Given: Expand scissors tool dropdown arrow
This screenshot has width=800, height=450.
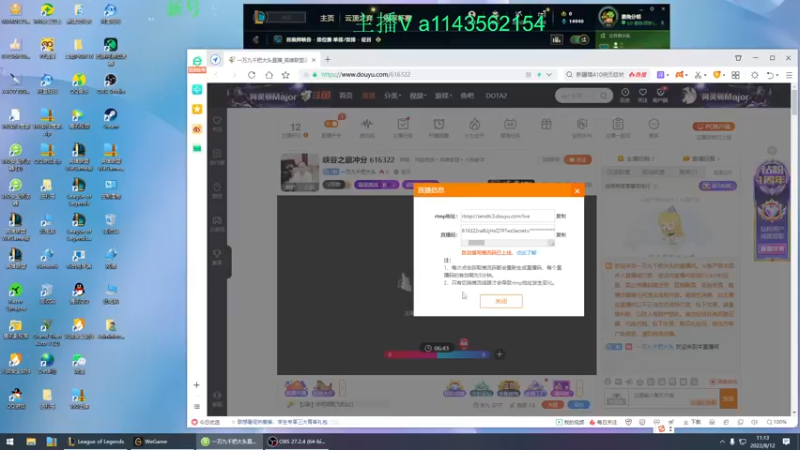Looking at the screenshot, I should click(x=705, y=75).
